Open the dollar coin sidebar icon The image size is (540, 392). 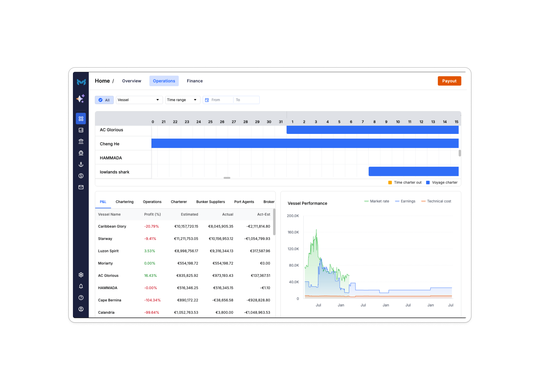pos(81,176)
